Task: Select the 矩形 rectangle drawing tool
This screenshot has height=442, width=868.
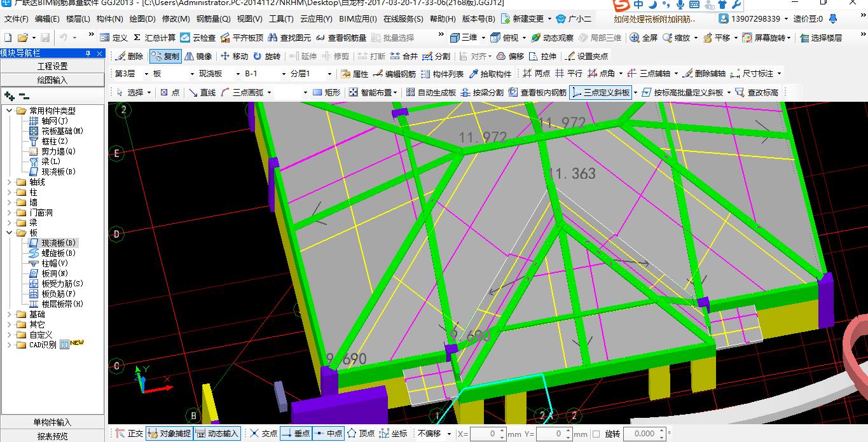Action: 326,92
